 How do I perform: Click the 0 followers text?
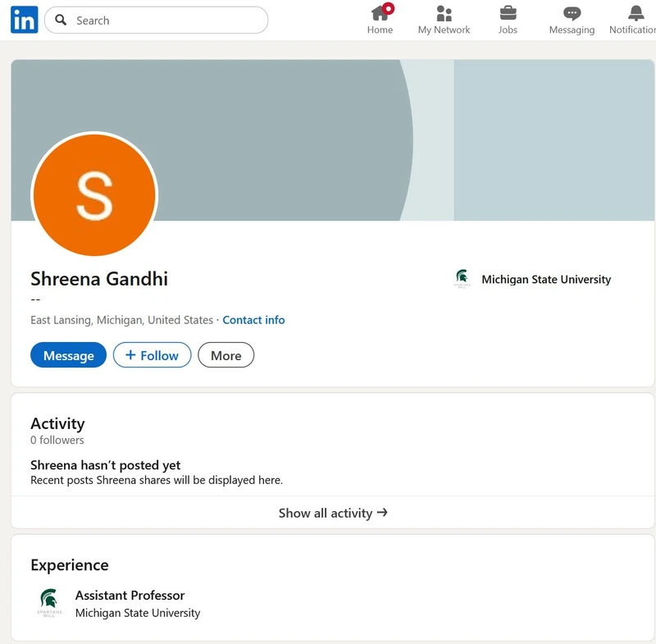[x=57, y=441]
